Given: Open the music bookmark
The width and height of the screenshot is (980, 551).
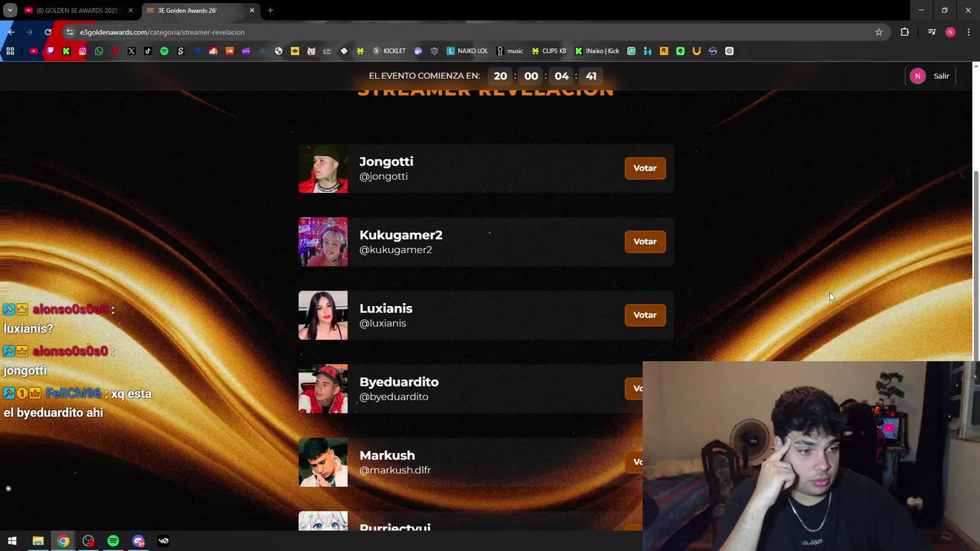Looking at the screenshot, I should [x=510, y=51].
